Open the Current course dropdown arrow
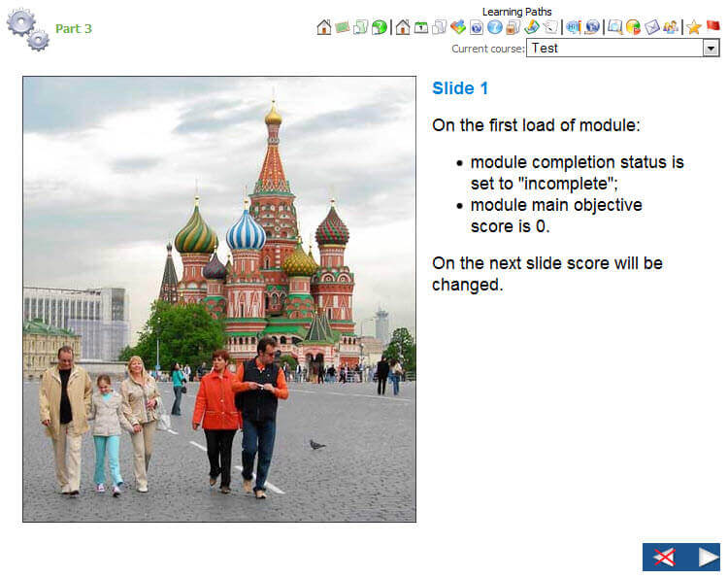Viewport: 728px width, 579px height. [x=711, y=48]
